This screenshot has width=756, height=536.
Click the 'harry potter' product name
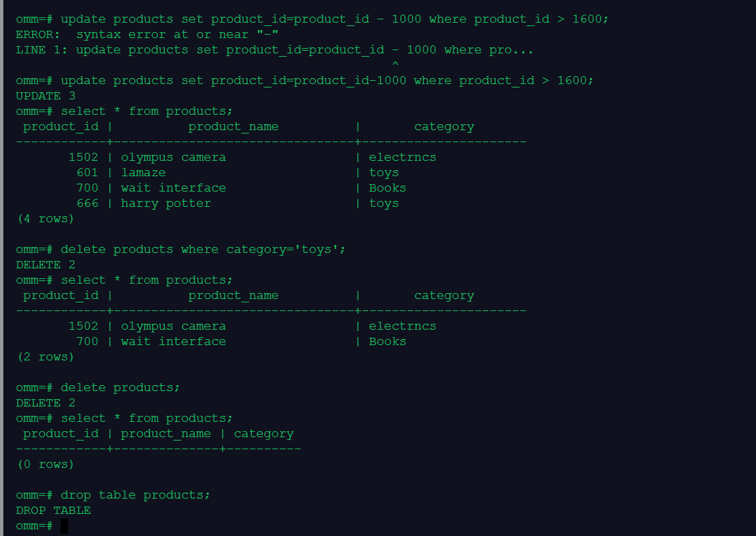pos(165,204)
